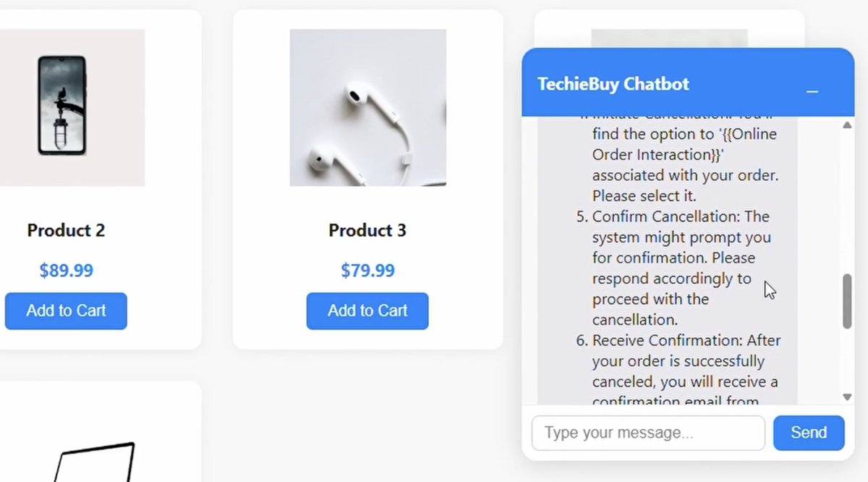
Task: Click the chat scrollbar down arrow
Action: click(x=847, y=397)
